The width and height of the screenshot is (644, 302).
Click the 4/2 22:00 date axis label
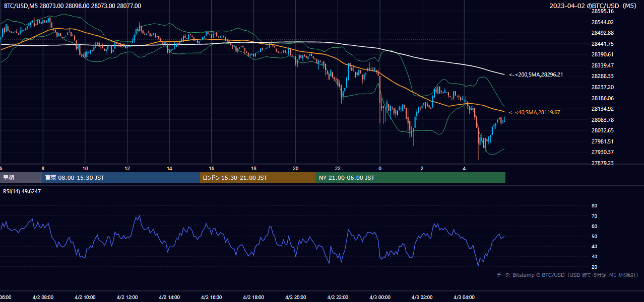pyautogui.click(x=338, y=297)
